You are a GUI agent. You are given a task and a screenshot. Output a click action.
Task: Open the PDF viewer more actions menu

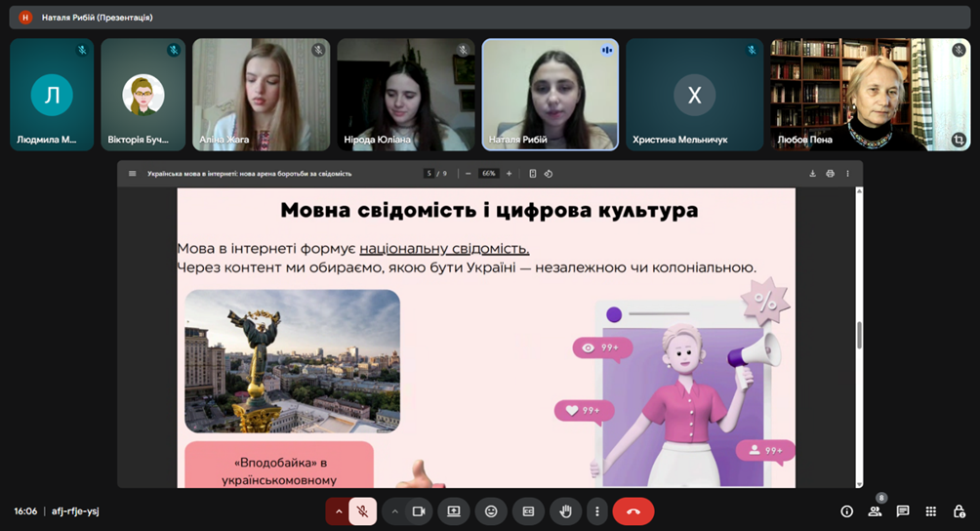click(847, 174)
